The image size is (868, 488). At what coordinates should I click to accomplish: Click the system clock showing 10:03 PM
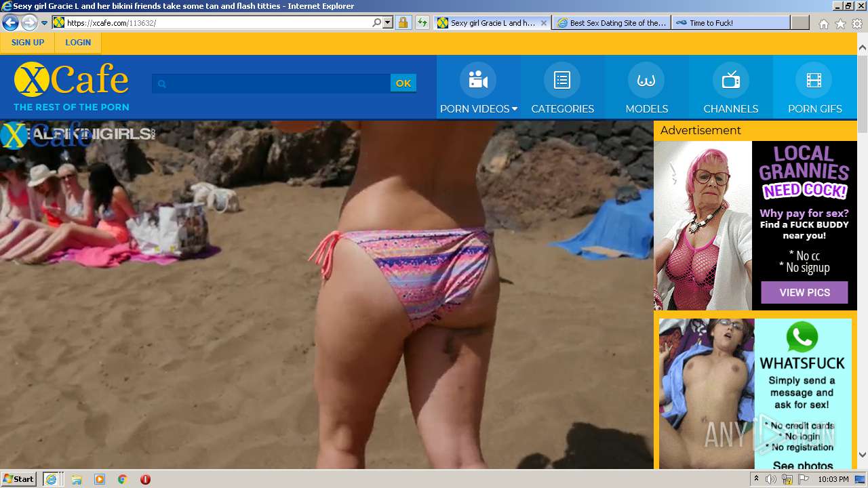[x=833, y=479]
